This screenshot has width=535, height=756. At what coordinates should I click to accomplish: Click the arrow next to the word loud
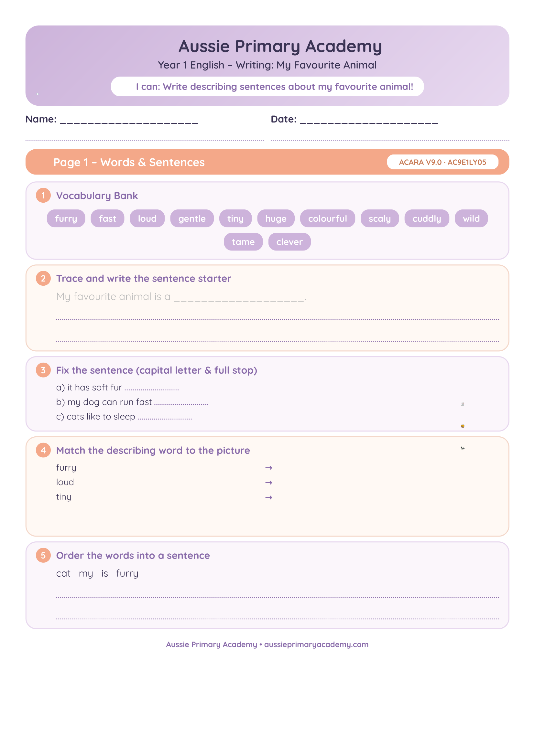269,482
